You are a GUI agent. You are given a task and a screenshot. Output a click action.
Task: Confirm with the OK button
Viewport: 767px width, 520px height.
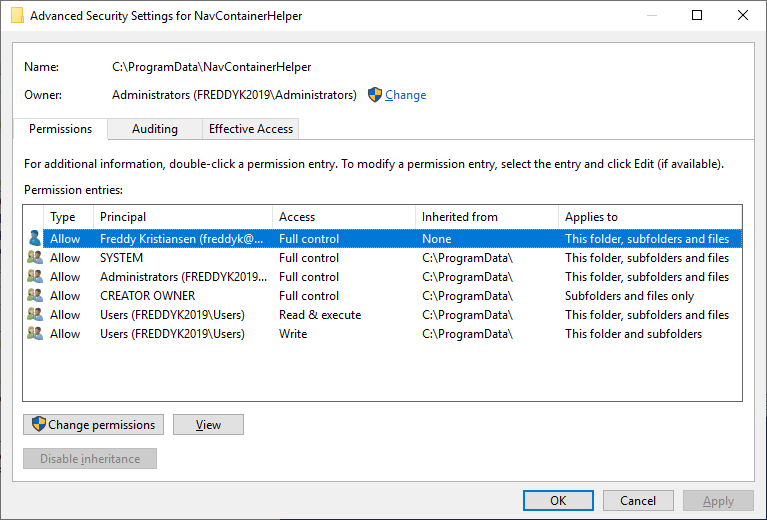tap(558, 501)
